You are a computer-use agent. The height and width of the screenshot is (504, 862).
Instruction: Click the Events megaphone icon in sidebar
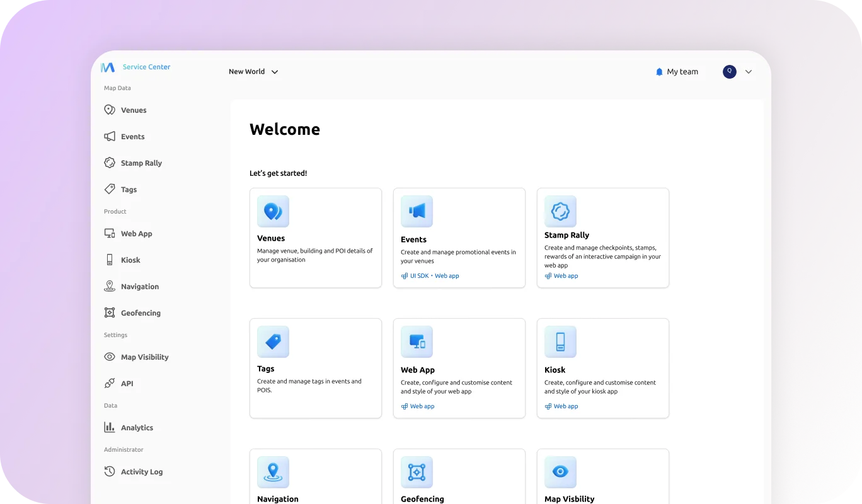tap(110, 136)
